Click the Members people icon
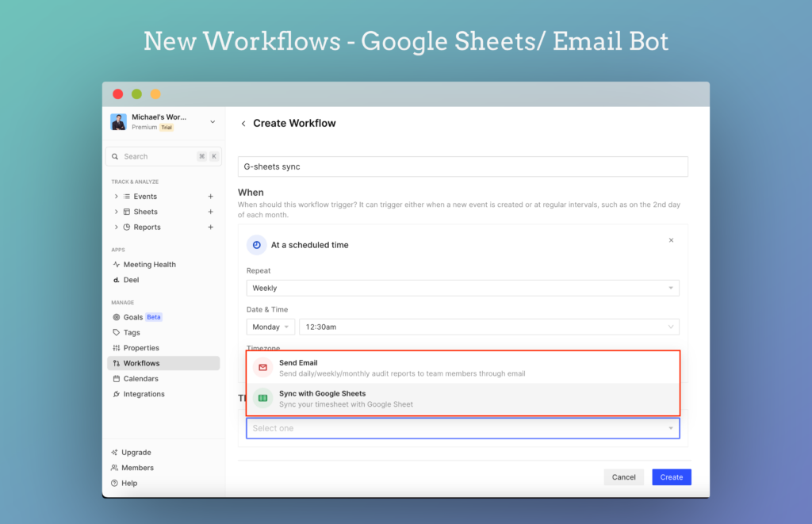This screenshot has height=524, width=812. pyautogui.click(x=114, y=468)
